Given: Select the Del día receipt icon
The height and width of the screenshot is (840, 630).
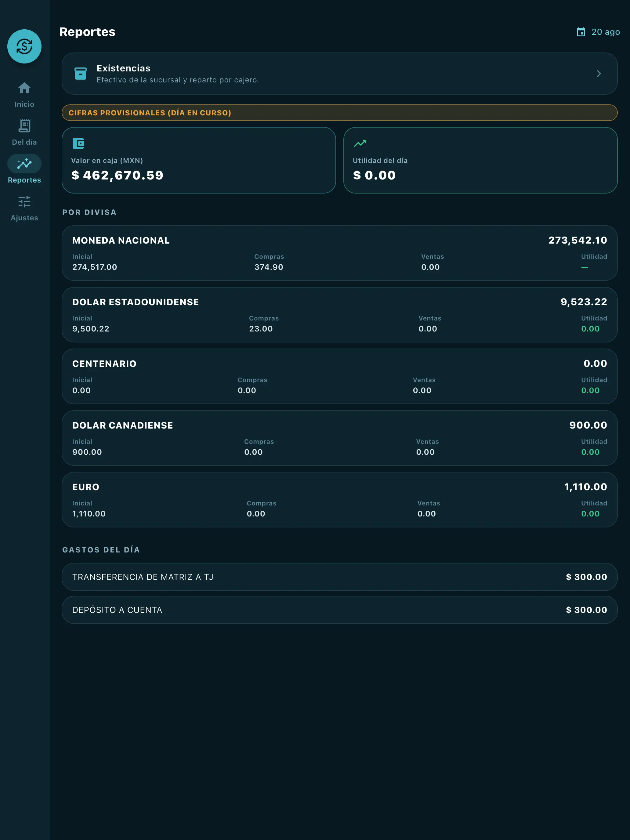Looking at the screenshot, I should click(x=24, y=126).
